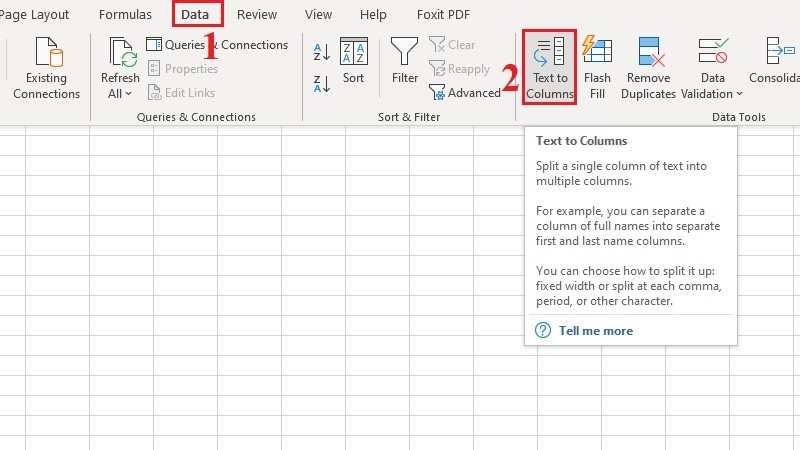Screen dimensions: 800x450
Task: Switch to the Formulas tab
Action: [x=125, y=14]
